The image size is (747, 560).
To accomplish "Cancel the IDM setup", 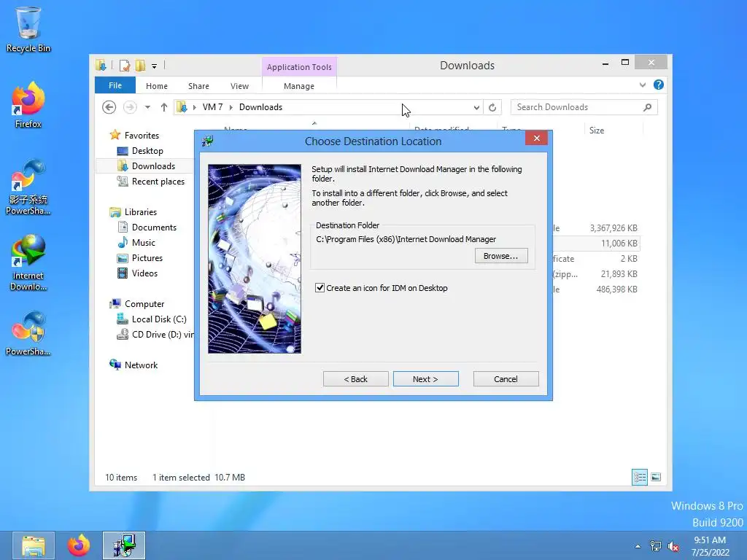I will pos(506,379).
